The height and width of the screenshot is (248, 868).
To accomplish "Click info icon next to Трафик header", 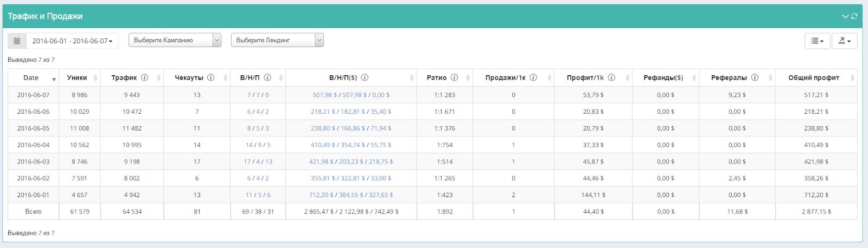I will (144, 77).
